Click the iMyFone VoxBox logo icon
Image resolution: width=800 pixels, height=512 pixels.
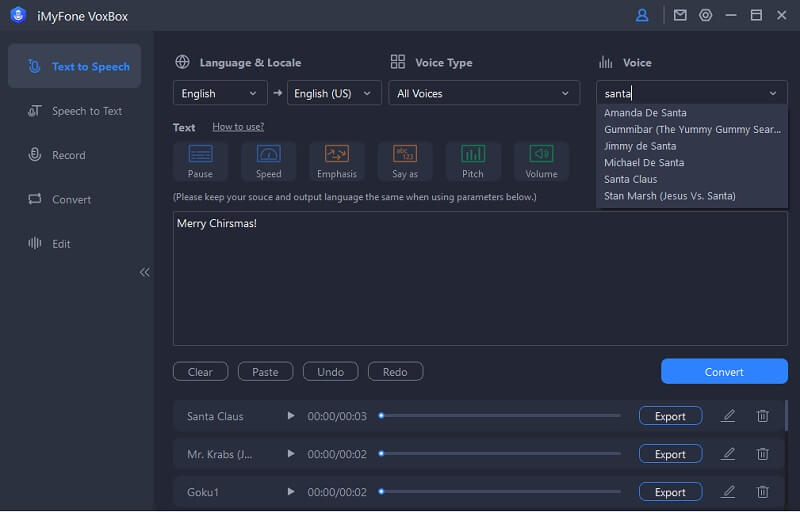(18, 15)
